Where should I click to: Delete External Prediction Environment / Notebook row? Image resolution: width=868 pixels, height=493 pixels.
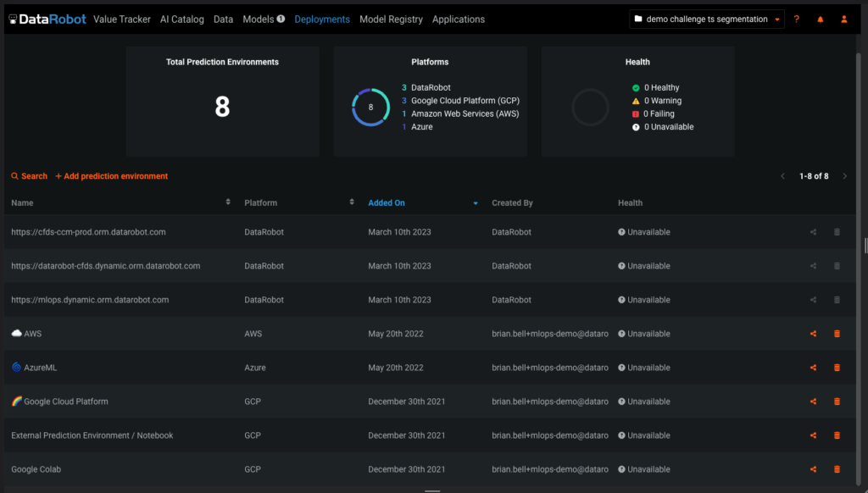point(837,435)
